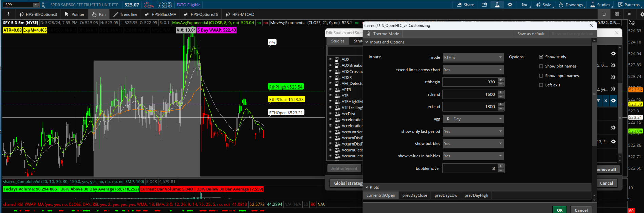Open the agg dropdown set to Day

[473, 119]
